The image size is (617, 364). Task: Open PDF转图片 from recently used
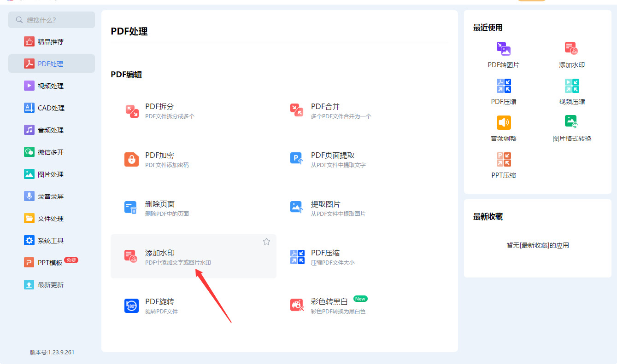tap(504, 55)
